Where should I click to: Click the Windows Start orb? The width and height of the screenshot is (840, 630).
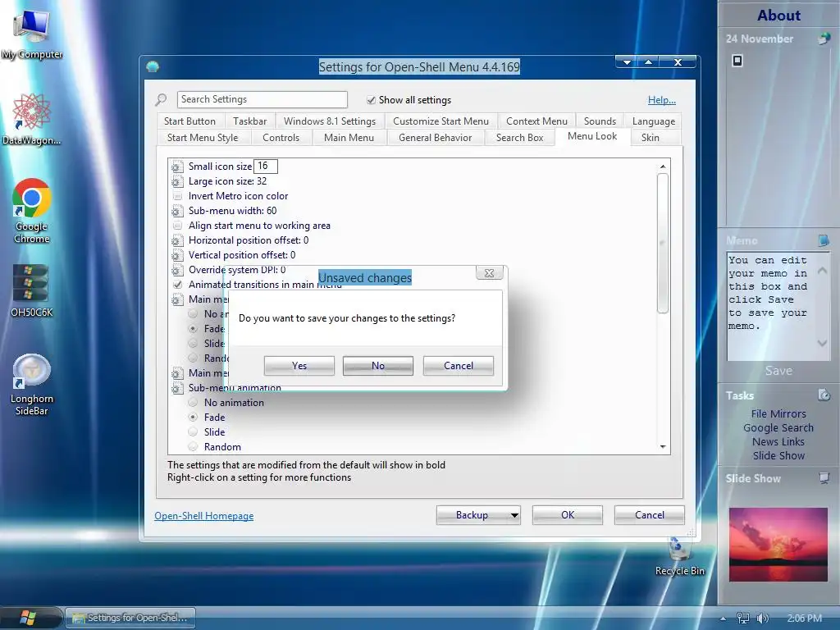(x=27, y=618)
